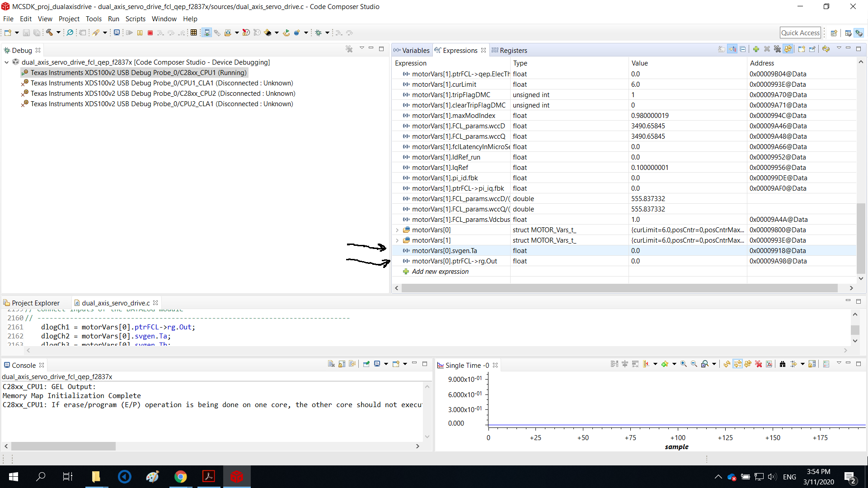Toggle the highlighted tree-arrow Expressions toolbar button
This screenshot has width=868, height=488.
[732, 49]
